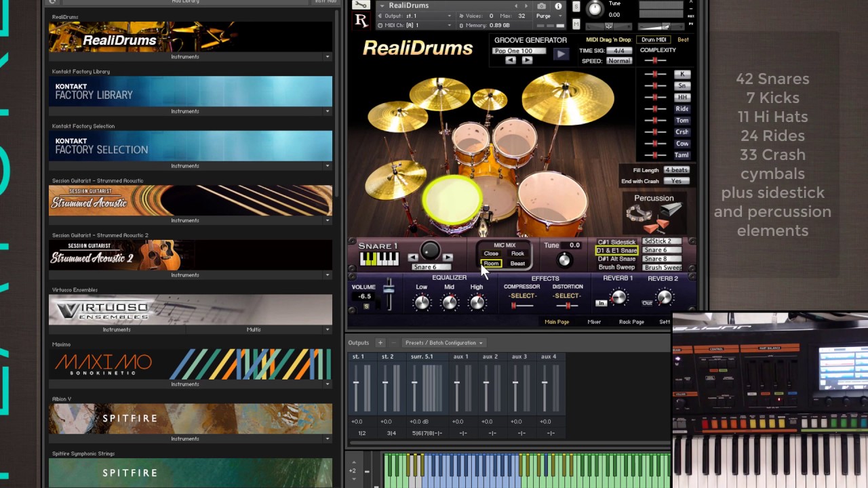Click the highlighted snare drum
The image size is (868, 488).
(x=452, y=201)
